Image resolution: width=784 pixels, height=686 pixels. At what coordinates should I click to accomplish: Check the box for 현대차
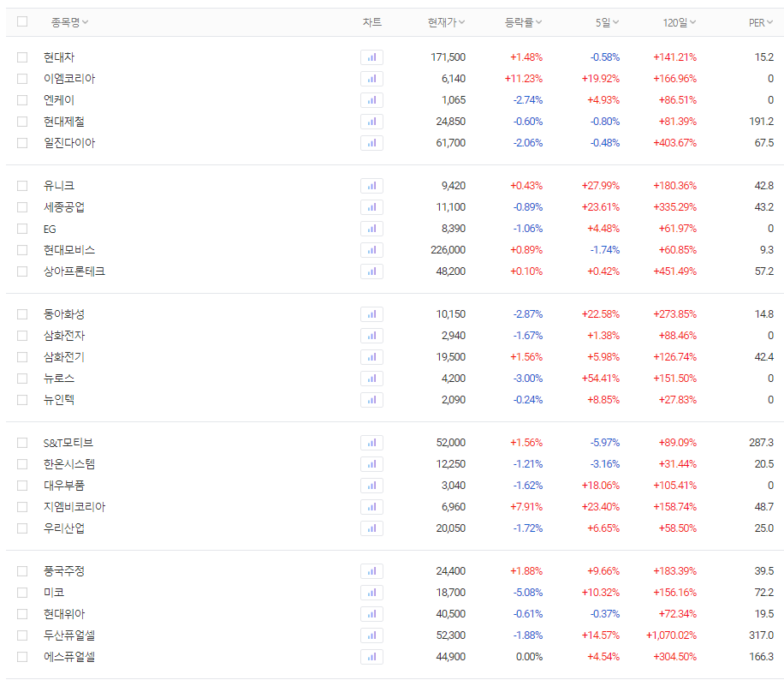[x=22, y=57]
